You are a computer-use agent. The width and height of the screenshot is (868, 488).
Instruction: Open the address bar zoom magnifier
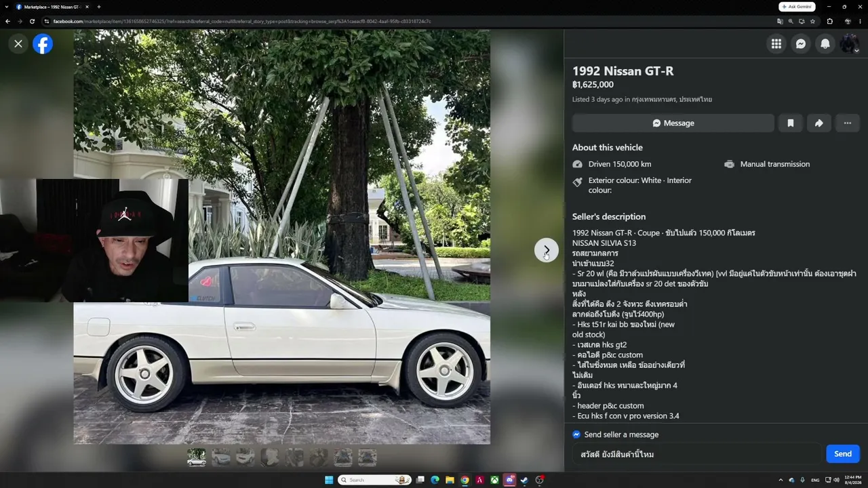click(x=791, y=21)
